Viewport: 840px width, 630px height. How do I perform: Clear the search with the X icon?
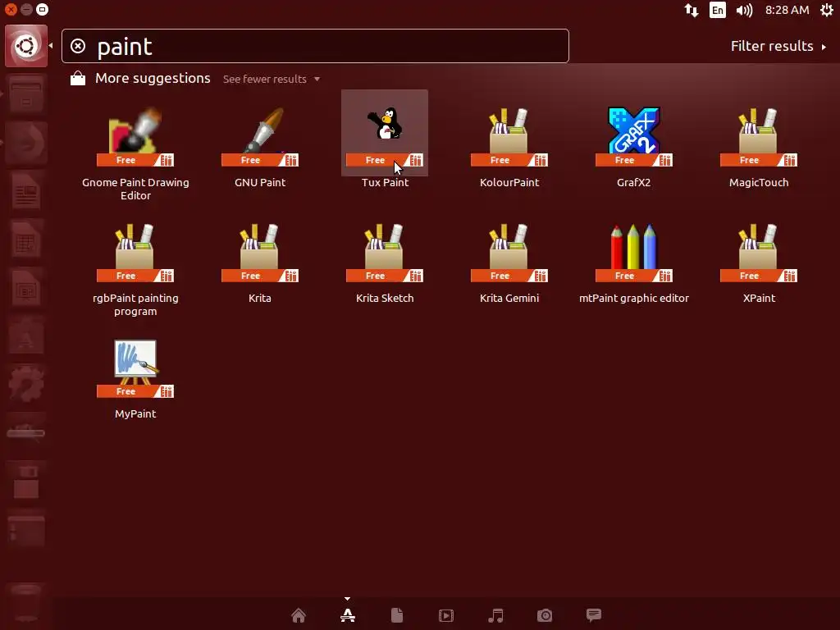78,46
